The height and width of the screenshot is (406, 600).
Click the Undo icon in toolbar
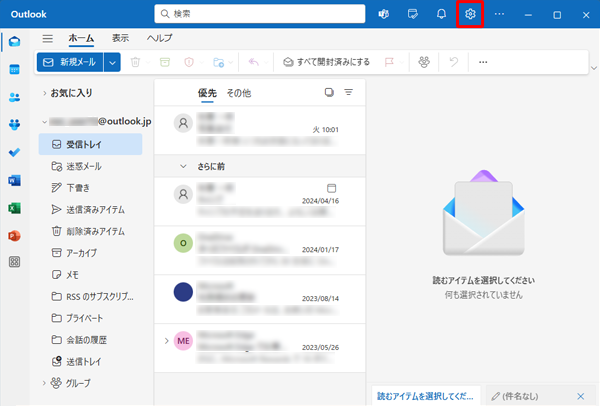coord(453,62)
